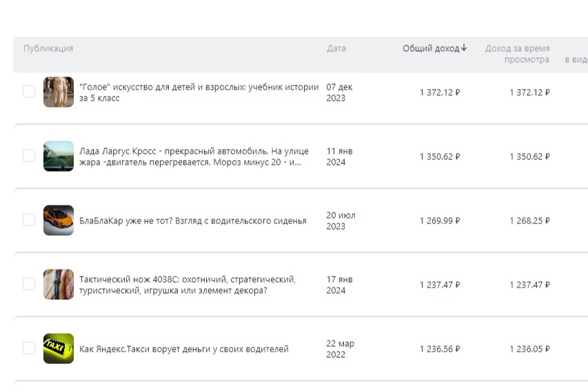Open the road thumbnail of the Lada Largus article
Viewport: 588px width, 391px height.
59,156
